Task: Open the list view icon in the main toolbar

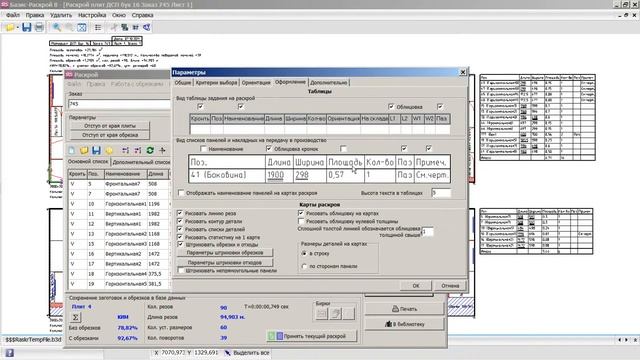Action: 98,27
